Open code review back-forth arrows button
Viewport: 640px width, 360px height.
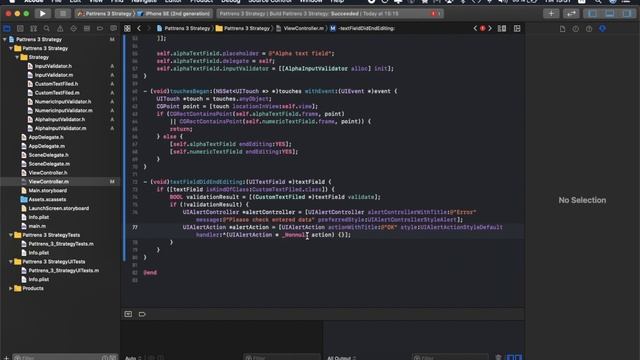[x=571, y=13]
